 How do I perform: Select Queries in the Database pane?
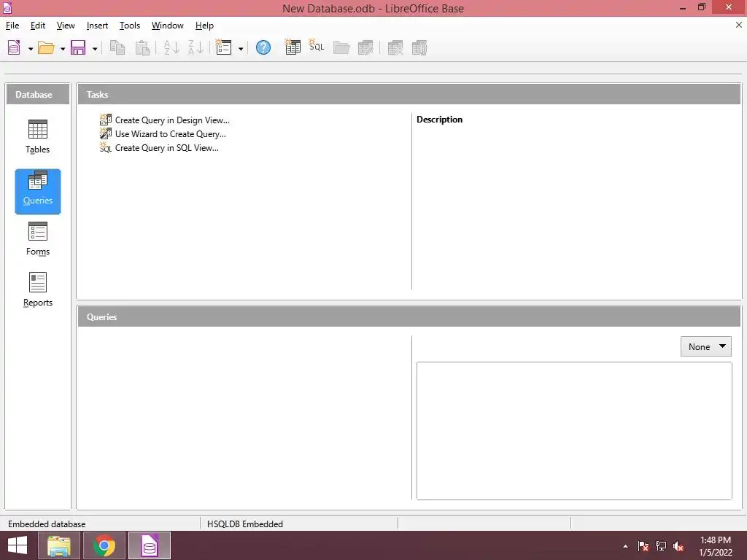tap(38, 192)
